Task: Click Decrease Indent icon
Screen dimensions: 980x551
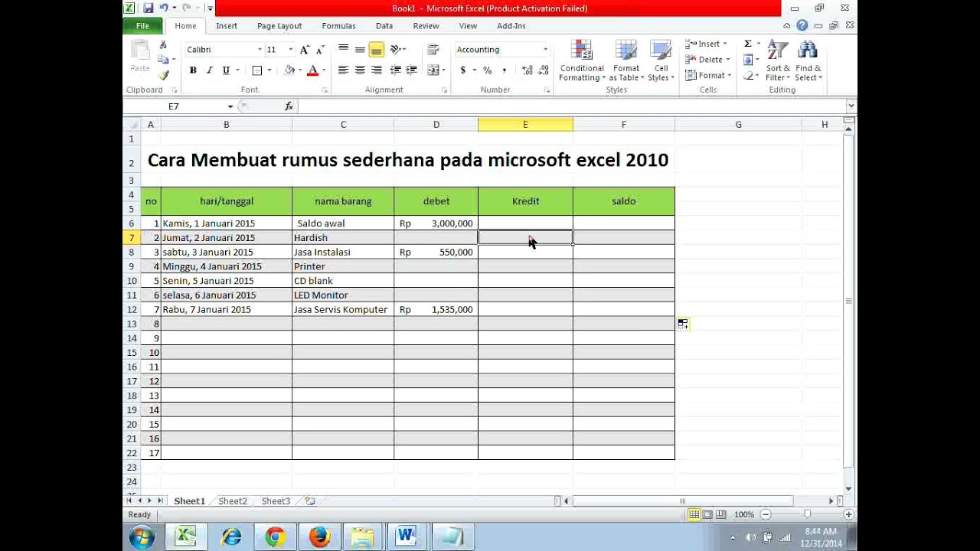Action: pos(395,70)
